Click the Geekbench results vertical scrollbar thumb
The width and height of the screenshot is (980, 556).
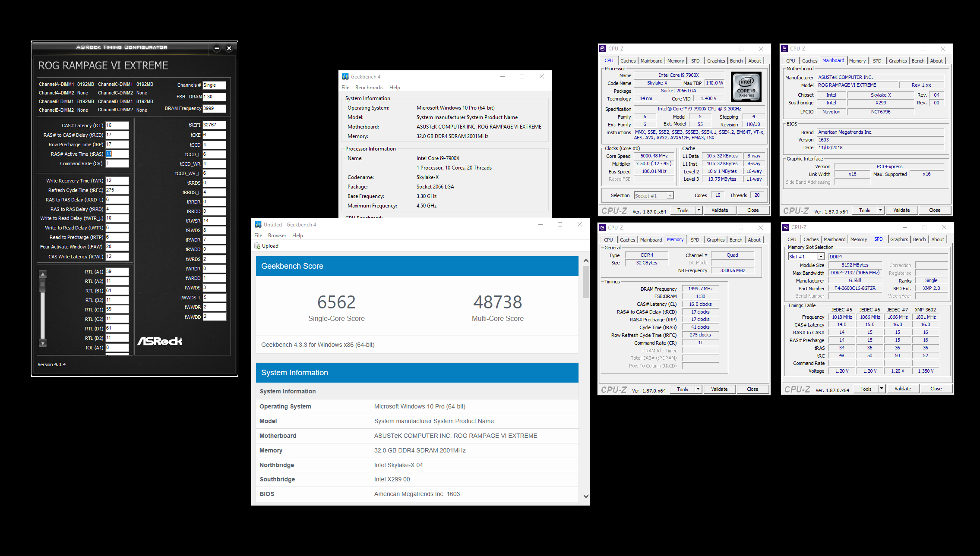(x=586, y=282)
